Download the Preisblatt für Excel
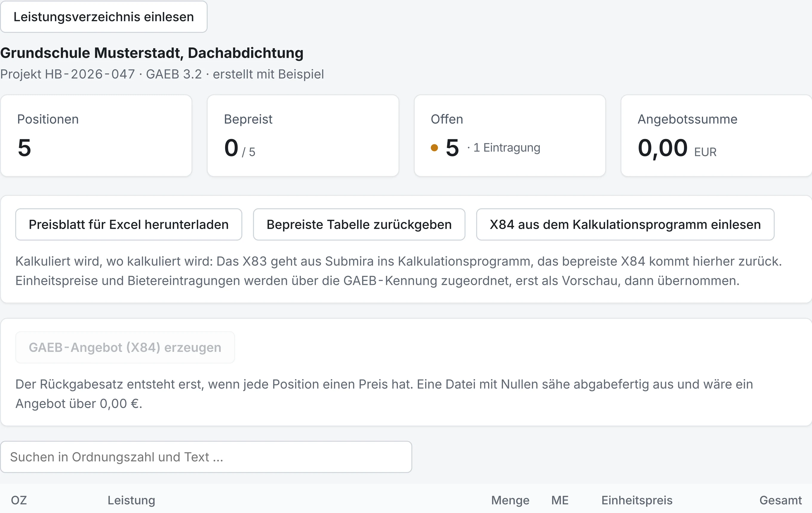812x513 pixels. [x=128, y=224]
